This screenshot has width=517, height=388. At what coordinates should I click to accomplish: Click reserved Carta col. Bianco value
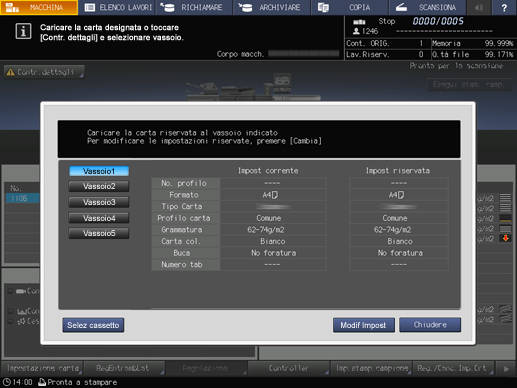coord(399,241)
